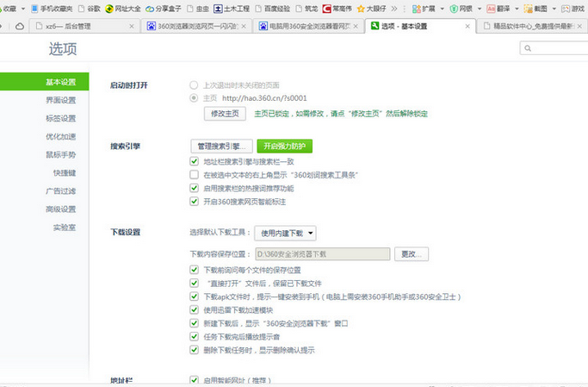Click the green 开启强力防护 button
The width and height of the screenshot is (588, 387).
pyautogui.click(x=284, y=146)
